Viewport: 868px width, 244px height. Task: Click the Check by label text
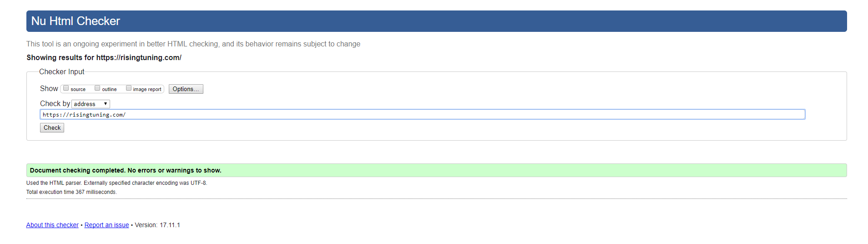(x=55, y=104)
